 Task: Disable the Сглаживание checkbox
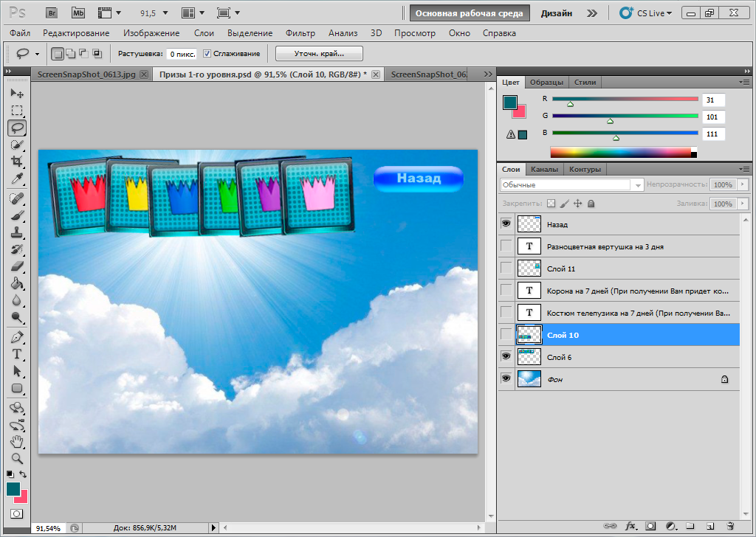207,53
